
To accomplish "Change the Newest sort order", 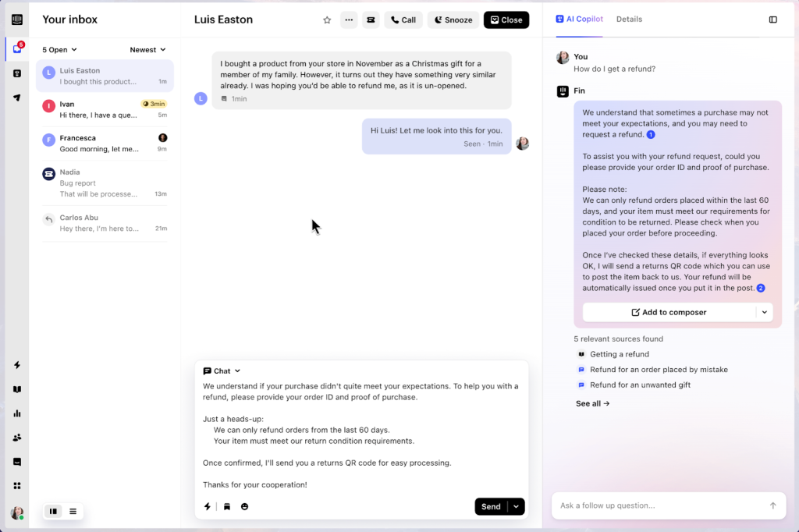I will [x=147, y=48].
